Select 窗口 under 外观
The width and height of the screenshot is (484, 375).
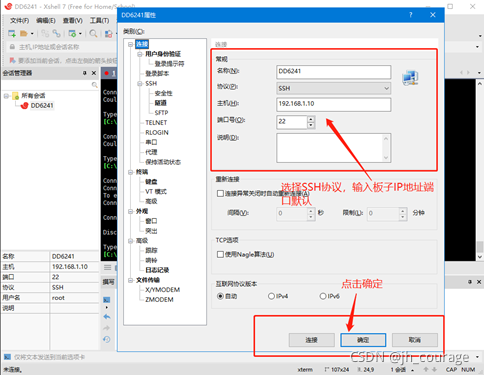point(151,221)
